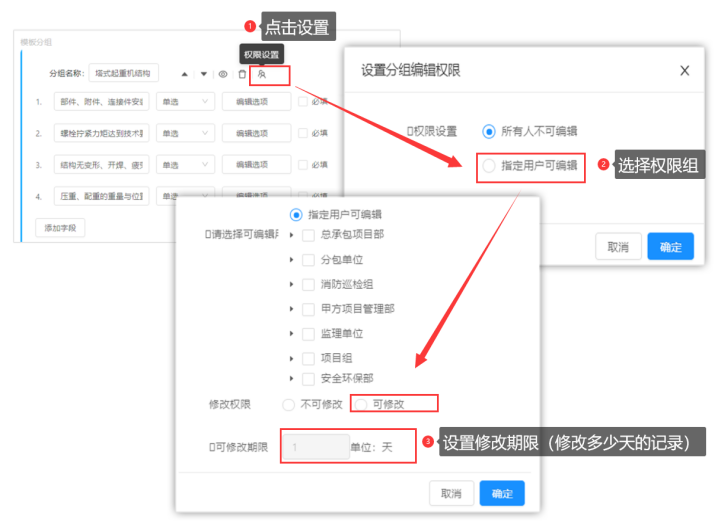Screen dimensions: 719x522
Task: Select 所有人不可编辑 radio option
Action: tap(489, 131)
